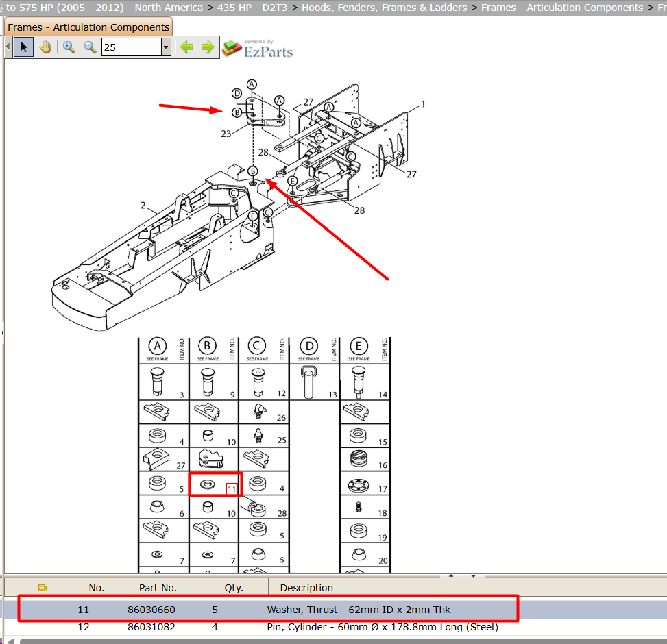Click the notes icon in table header
Screen dimensions: 667x644
[42, 587]
